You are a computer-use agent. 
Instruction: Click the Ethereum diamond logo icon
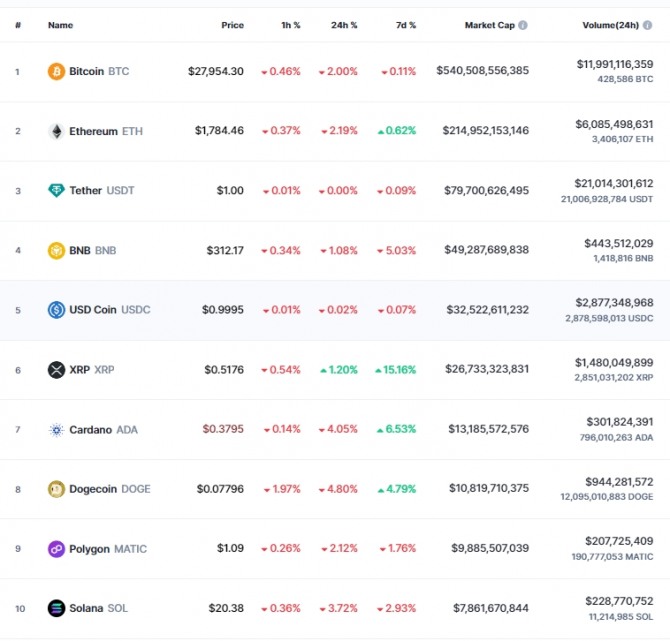tap(56, 131)
